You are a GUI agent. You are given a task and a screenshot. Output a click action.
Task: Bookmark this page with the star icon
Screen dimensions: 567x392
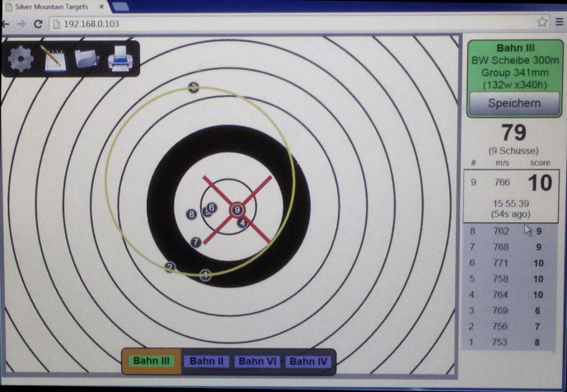pos(542,23)
